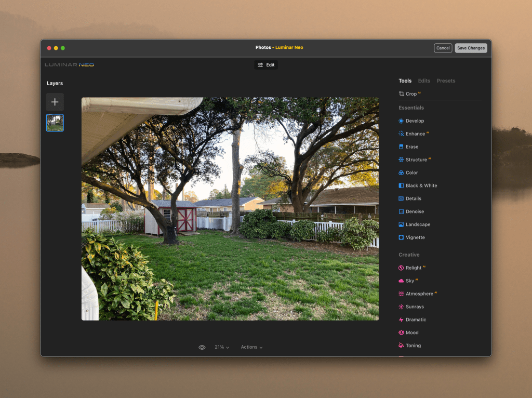Toggle the eye preview icon below photo
Screen dimensions: 532x398
(202, 348)
